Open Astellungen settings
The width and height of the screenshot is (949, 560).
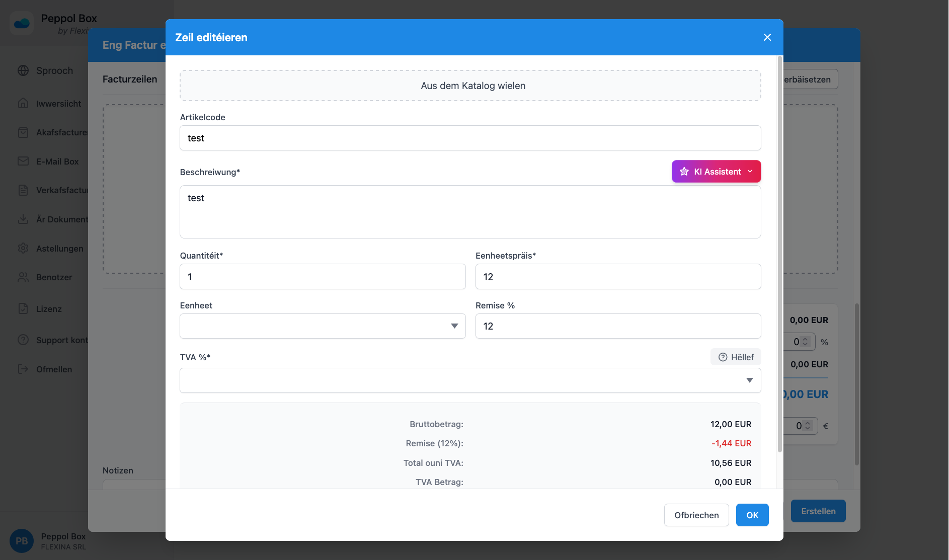point(59,248)
